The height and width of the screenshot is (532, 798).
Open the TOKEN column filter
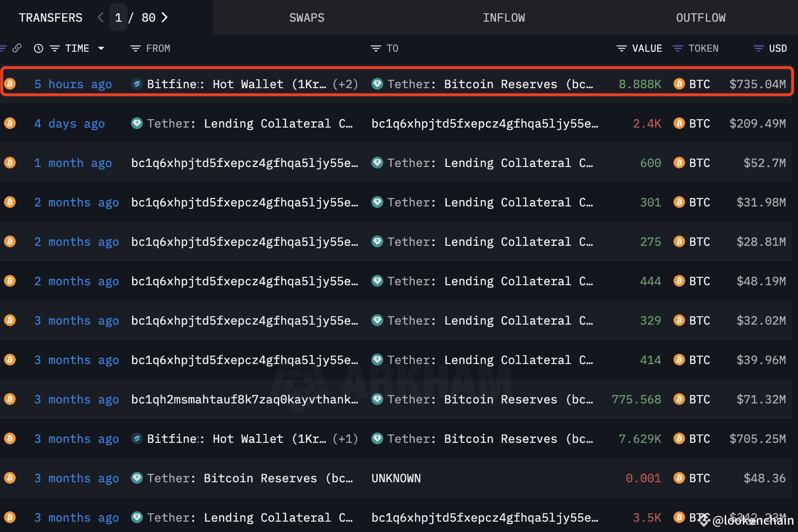pyautogui.click(x=677, y=48)
